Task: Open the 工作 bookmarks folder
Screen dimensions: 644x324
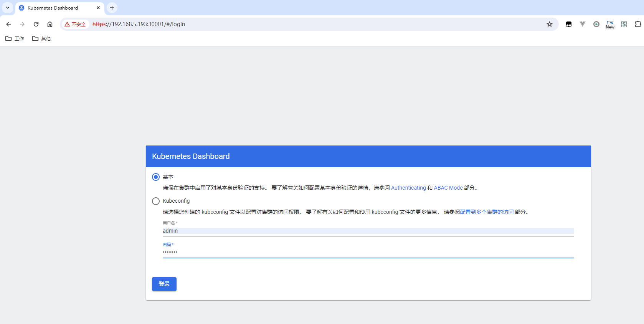Action: click(15, 38)
